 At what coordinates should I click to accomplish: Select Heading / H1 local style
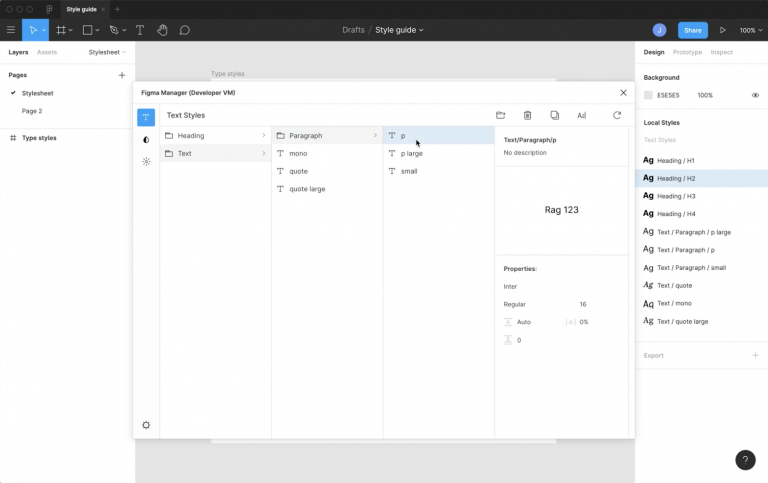click(x=701, y=160)
